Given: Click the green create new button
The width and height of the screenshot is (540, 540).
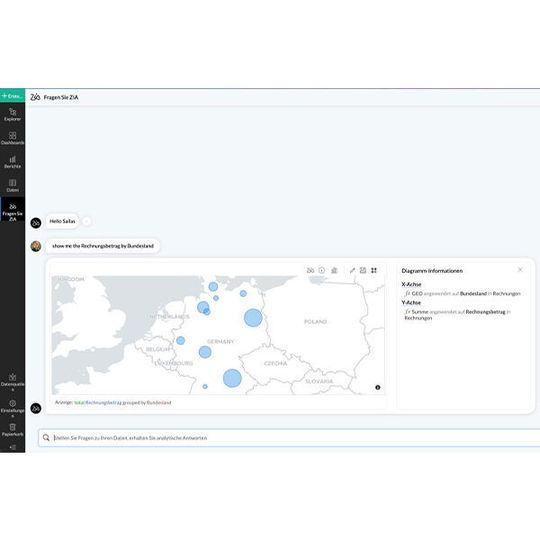Looking at the screenshot, I should click(12, 96).
